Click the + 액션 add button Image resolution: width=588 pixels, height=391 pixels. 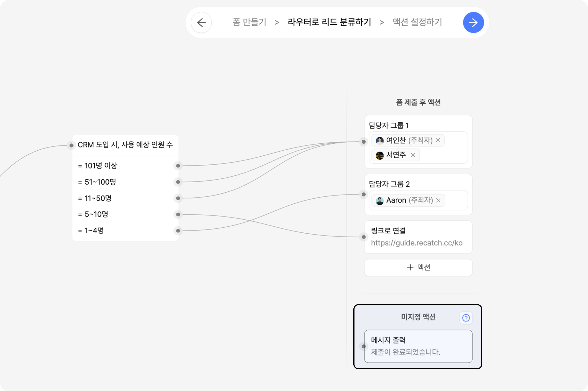click(418, 267)
